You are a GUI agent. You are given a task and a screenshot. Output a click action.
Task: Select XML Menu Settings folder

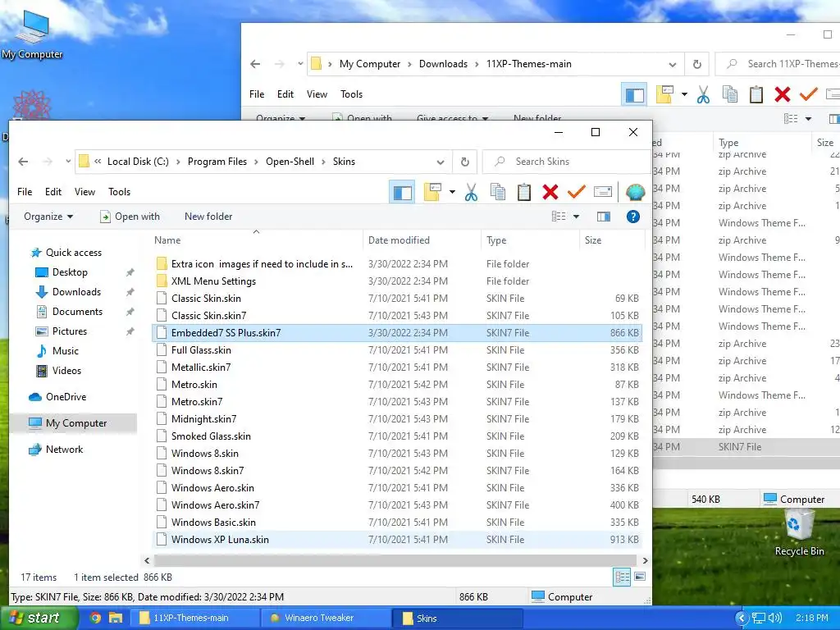tap(397, 281)
